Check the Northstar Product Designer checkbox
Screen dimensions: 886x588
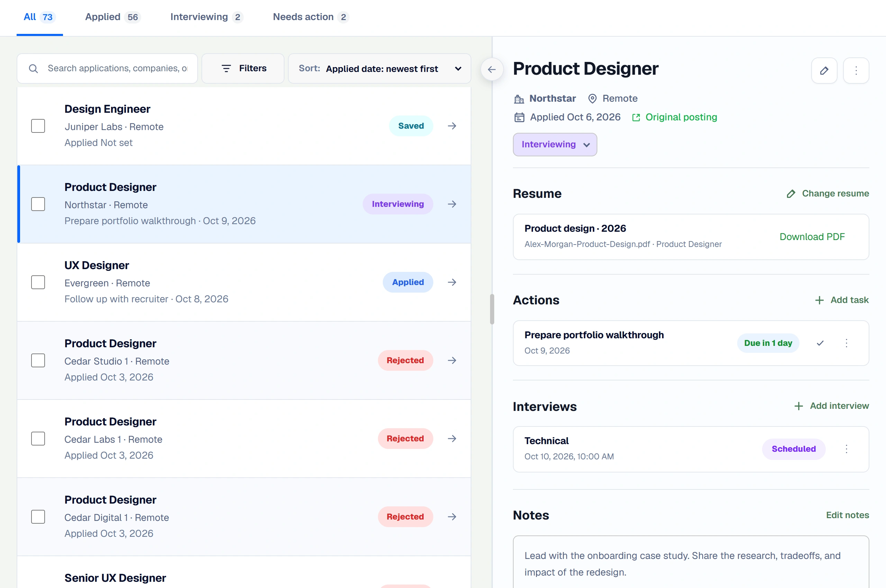pos(38,204)
